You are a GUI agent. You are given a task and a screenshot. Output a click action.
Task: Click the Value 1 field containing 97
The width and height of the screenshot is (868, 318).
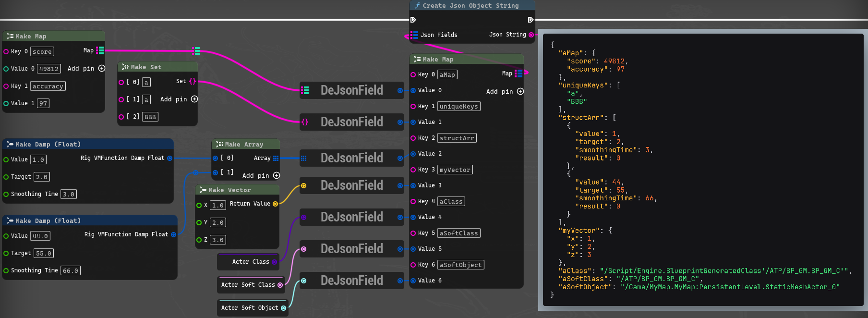tap(43, 103)
